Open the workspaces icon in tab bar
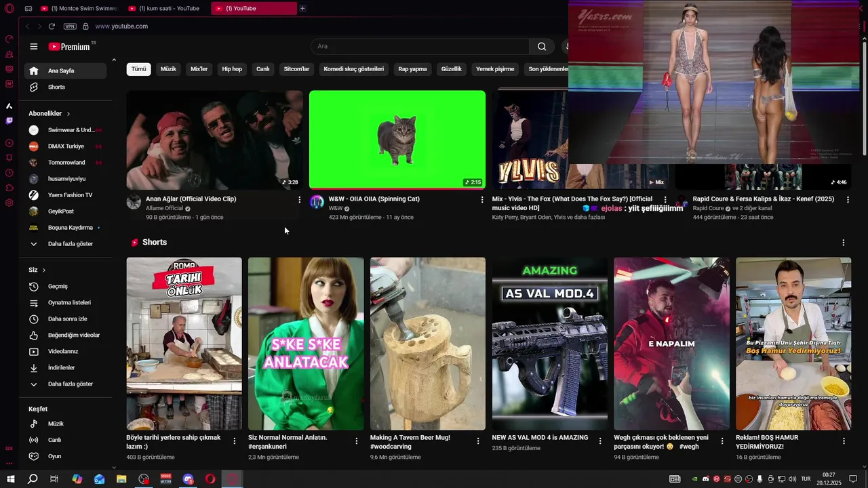The width and height of the screenshot is (868, 488). click(28, 8)
